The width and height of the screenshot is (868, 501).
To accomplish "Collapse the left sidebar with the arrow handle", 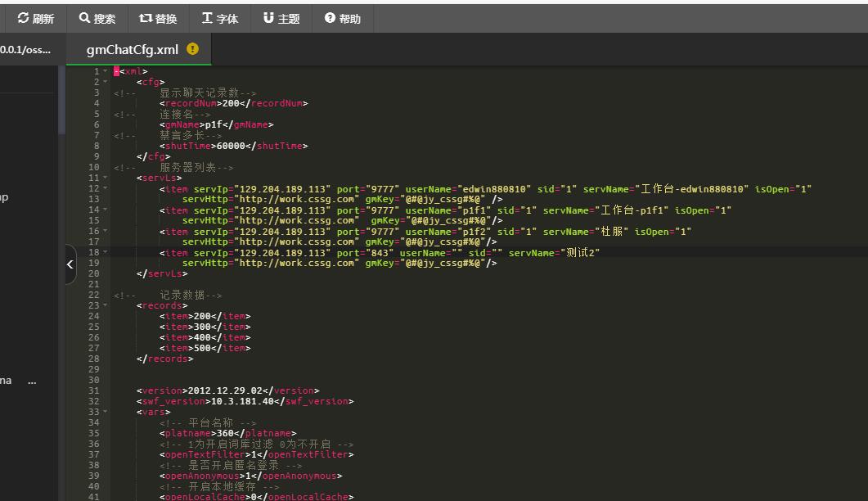I will 70,264.
